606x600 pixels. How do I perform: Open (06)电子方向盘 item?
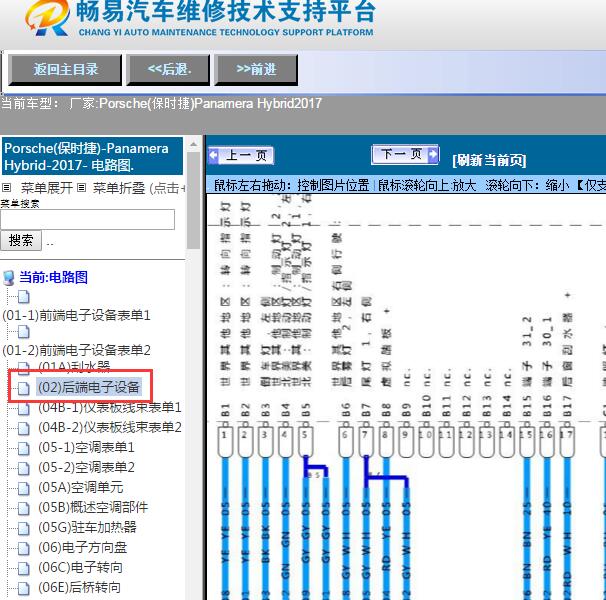(x=82, y=548)
